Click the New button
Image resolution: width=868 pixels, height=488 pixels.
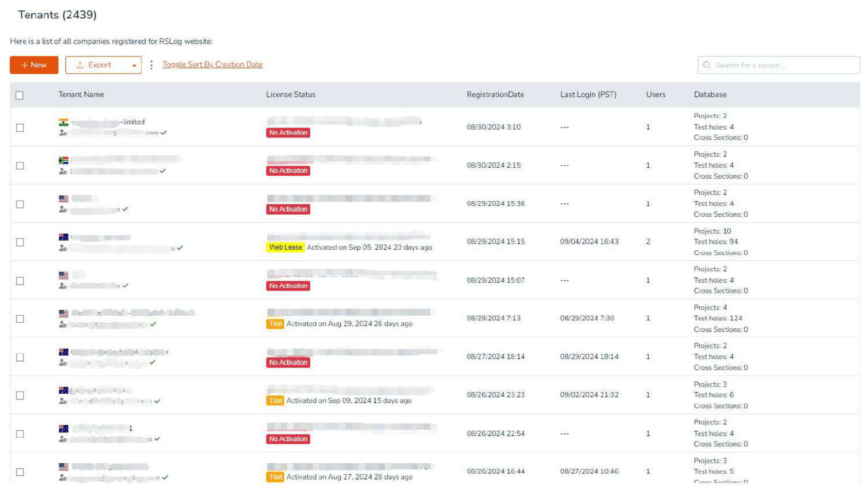[34, 65]
